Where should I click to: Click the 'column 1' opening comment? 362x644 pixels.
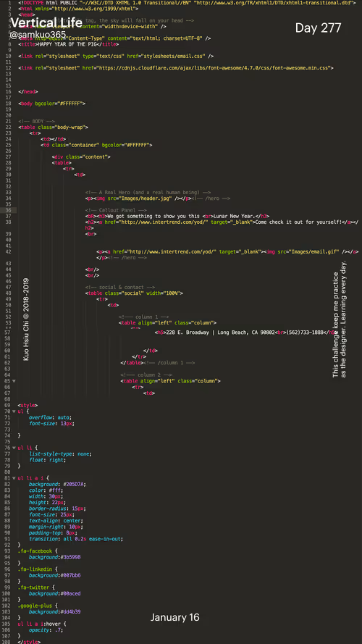pos(143,317)
